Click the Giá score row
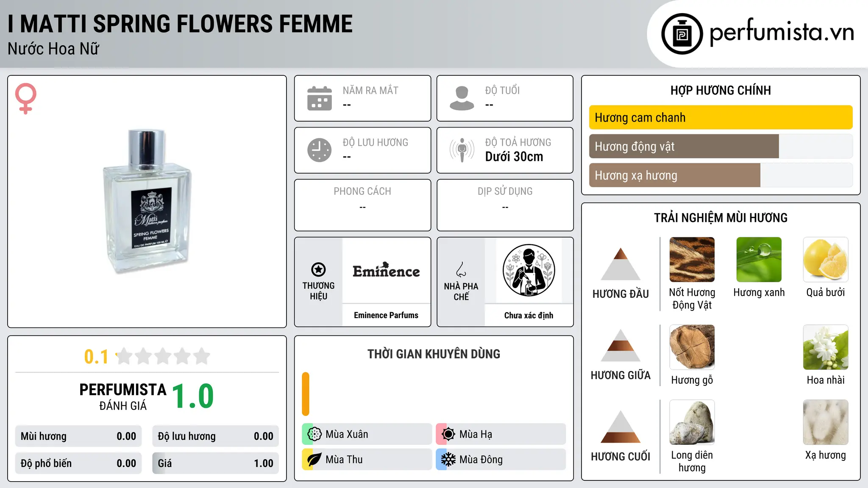The height and width of the screenshot is (488, 868). 215,463
